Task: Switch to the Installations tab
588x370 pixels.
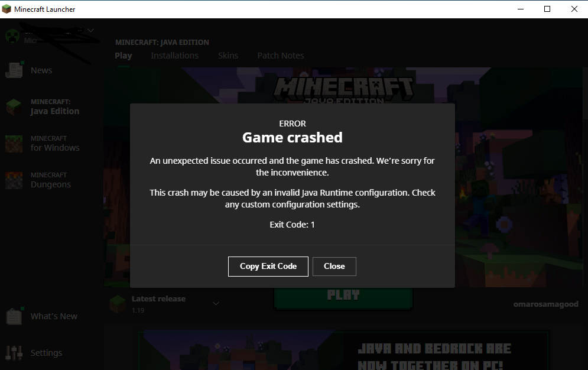Action: click(x=174, y=56)
